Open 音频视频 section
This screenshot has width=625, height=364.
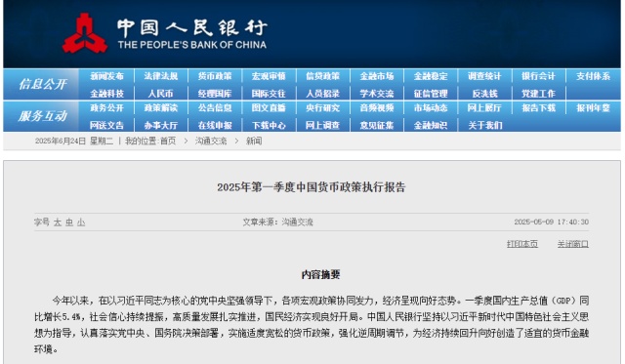(x=377, y=108)
